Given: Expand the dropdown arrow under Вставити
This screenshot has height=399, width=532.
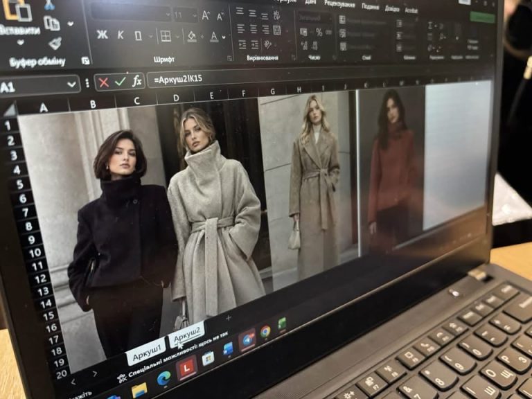Looking at the screenshot, I should tap(20, 42).
